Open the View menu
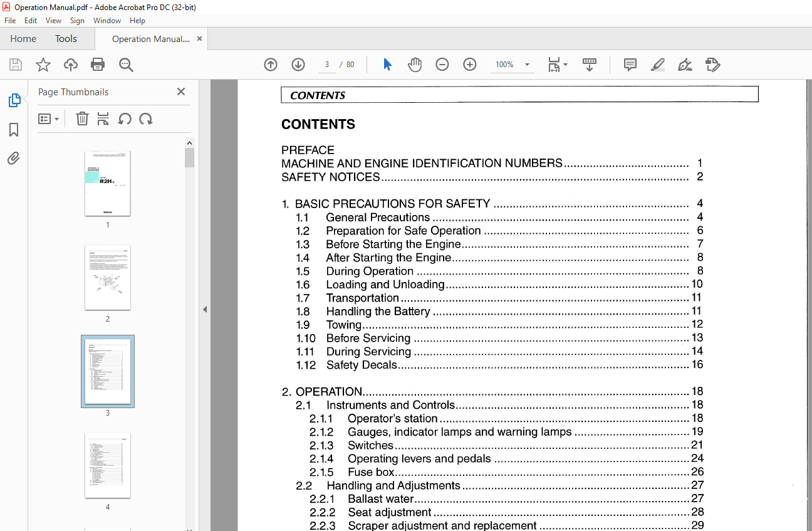This screenshot has width=812, height=531. [53, 21]
